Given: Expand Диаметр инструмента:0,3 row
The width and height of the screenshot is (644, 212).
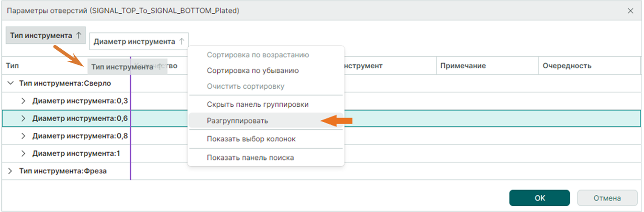Looking at the screenshot, I should [x=23, y=101].
